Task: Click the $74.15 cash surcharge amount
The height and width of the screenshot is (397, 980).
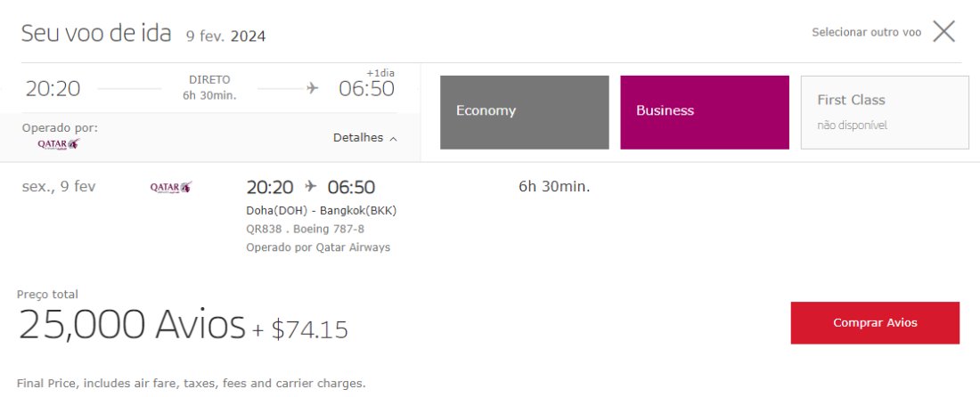Action: point(309,329)
